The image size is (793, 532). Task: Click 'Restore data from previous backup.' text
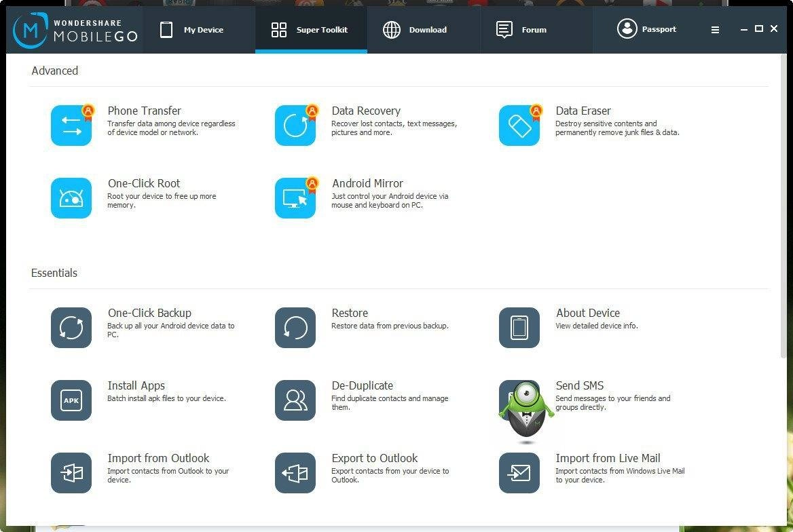click(x=390, y=326)
